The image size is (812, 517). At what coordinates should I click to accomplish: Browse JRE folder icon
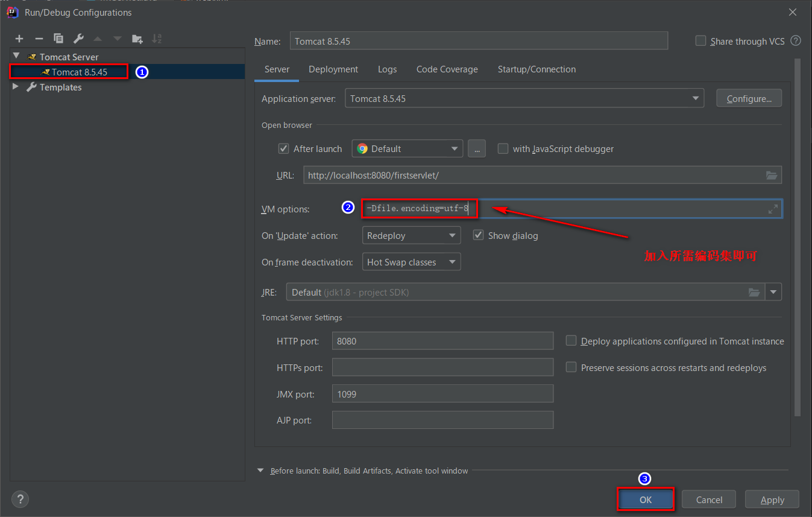[754, 292]
